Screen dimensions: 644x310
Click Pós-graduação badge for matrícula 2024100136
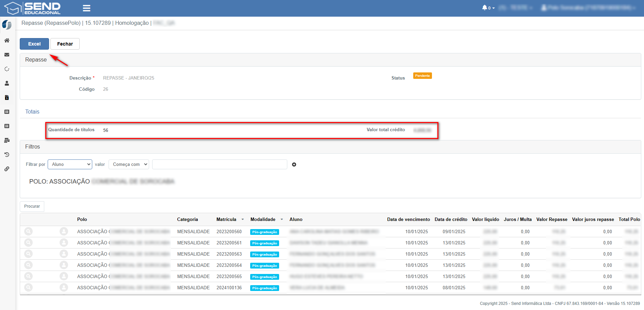tap(265, 288)
